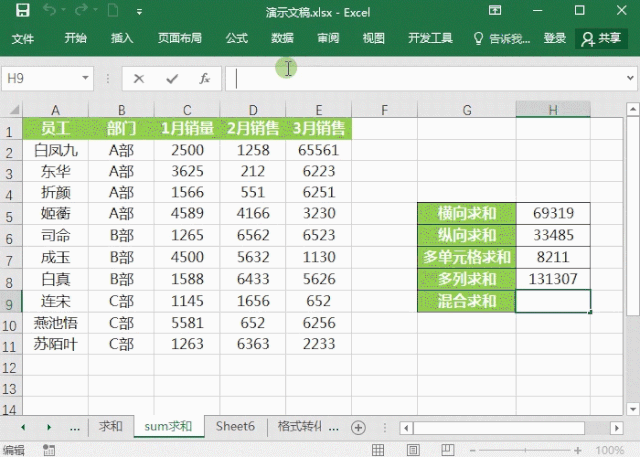Click vertical scrollbar down arrow
The width and height of the screenshot is (640, 457).
(x=633, y=408)
